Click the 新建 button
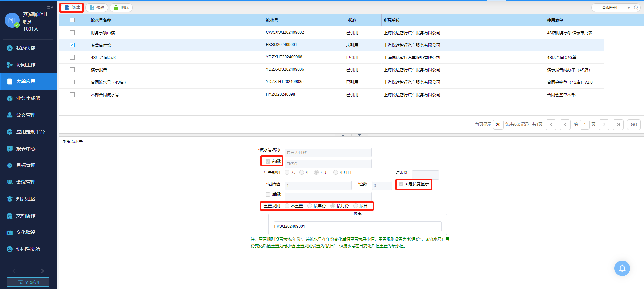Image resolution: width=644 pixels, height=289 pixels. [x=72, y=8]
